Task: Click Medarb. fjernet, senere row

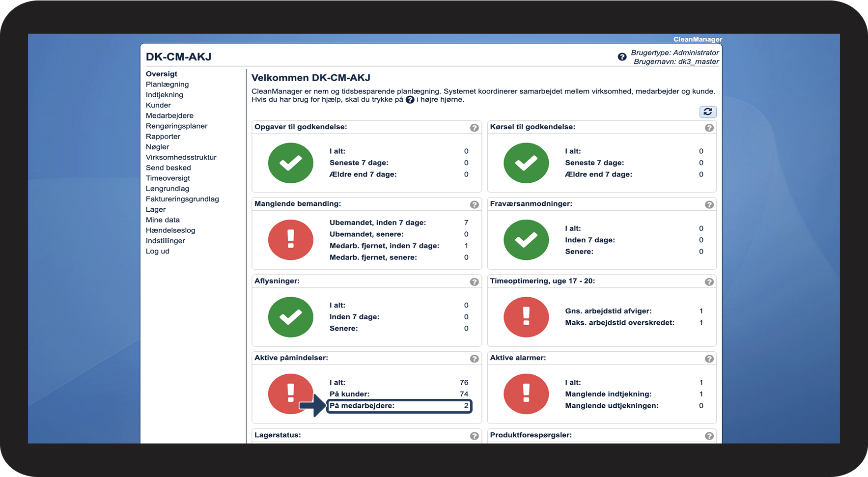Action: pos(399,257)
